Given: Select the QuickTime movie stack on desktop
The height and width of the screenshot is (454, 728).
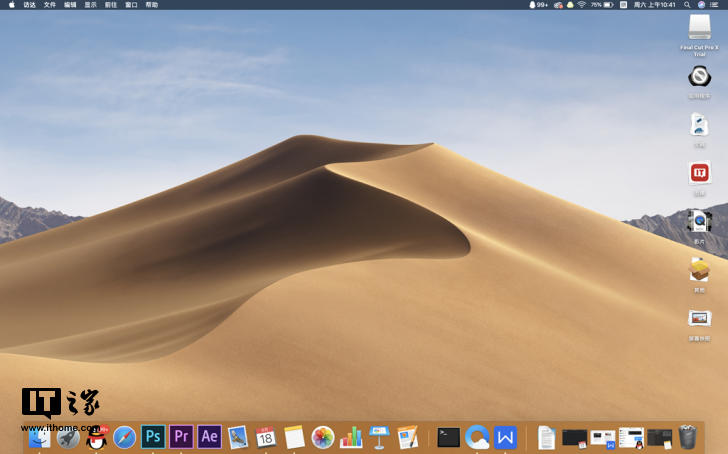Looking at the screenshot, I should [x=699, y=221].
